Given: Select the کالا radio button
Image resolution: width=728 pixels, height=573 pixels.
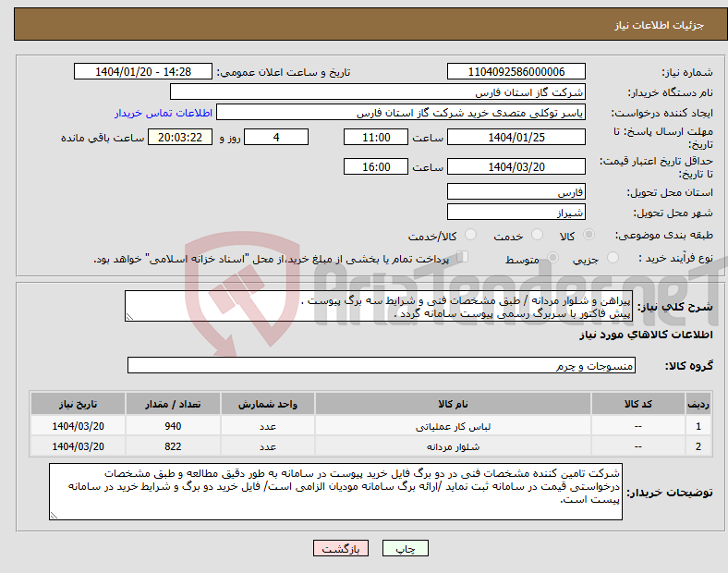Looking at the screenshot, I should click(588, 235).
